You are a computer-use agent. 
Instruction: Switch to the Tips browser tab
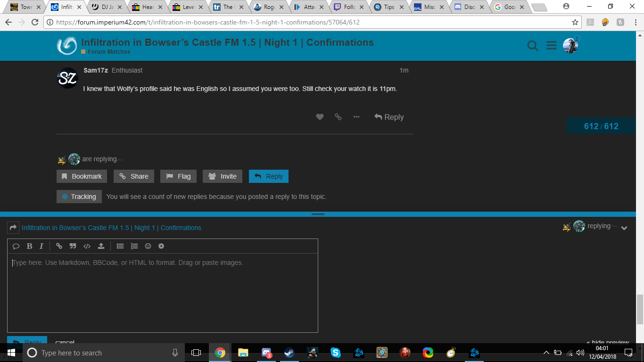pos(388,7)
